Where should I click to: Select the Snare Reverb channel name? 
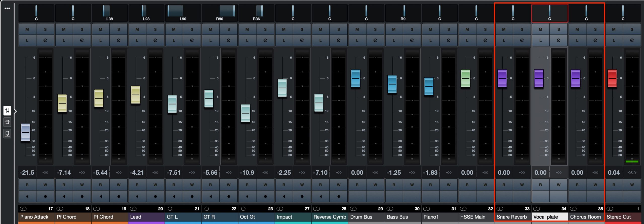click(x=513, y=217)
